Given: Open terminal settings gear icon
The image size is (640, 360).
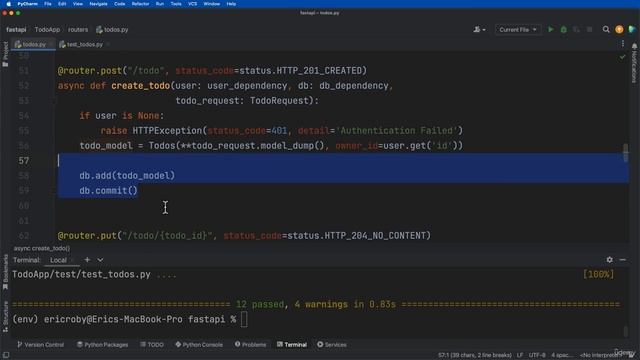Looking at the screenshot, I should [609, 260].
